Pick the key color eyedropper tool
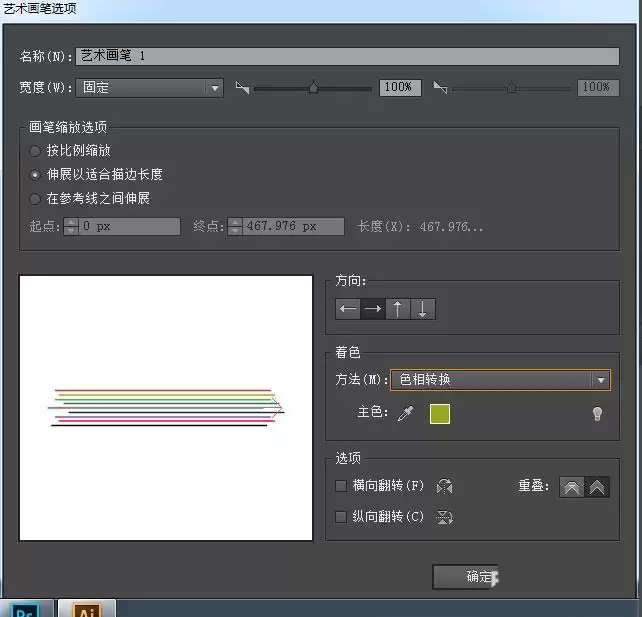Screen dimensions: 642x617 406,414
